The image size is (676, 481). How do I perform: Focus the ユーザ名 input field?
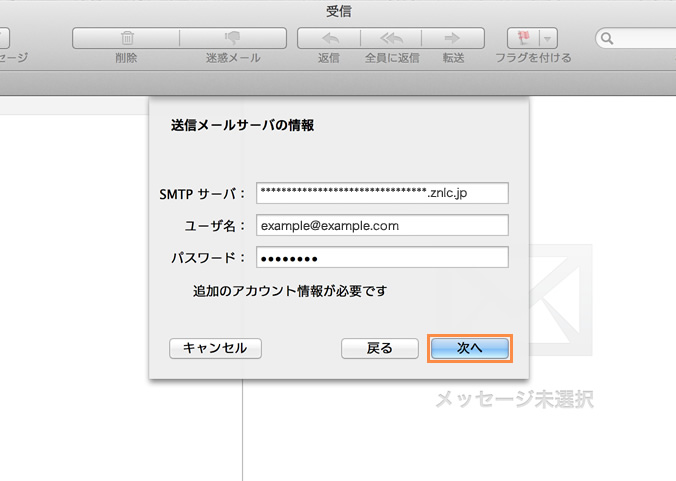pyautogui.click(x=382, y=225)
